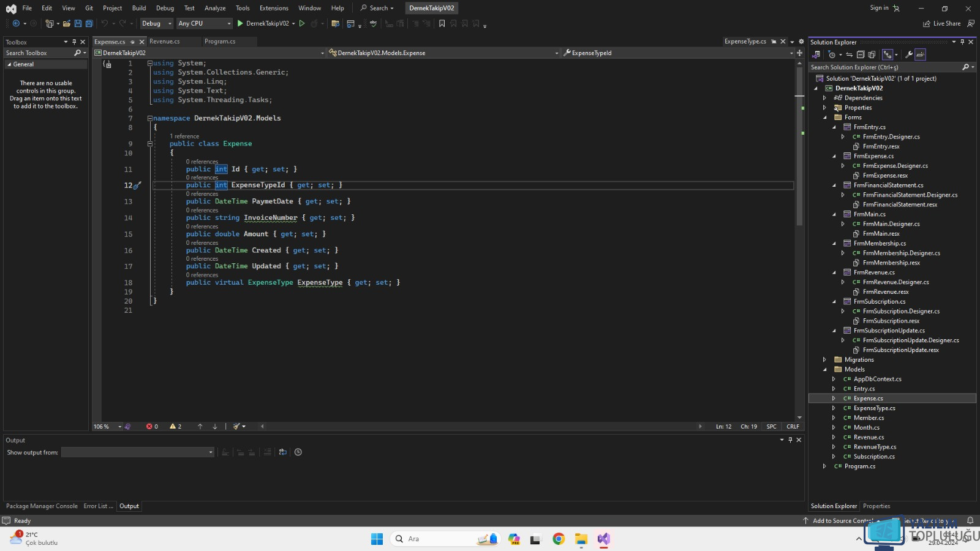Collapse the Forms folder

coord(824,118)
